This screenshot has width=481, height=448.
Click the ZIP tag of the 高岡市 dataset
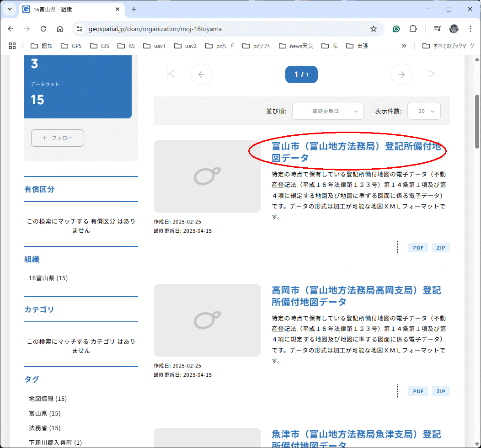click(x=441, y=391)
